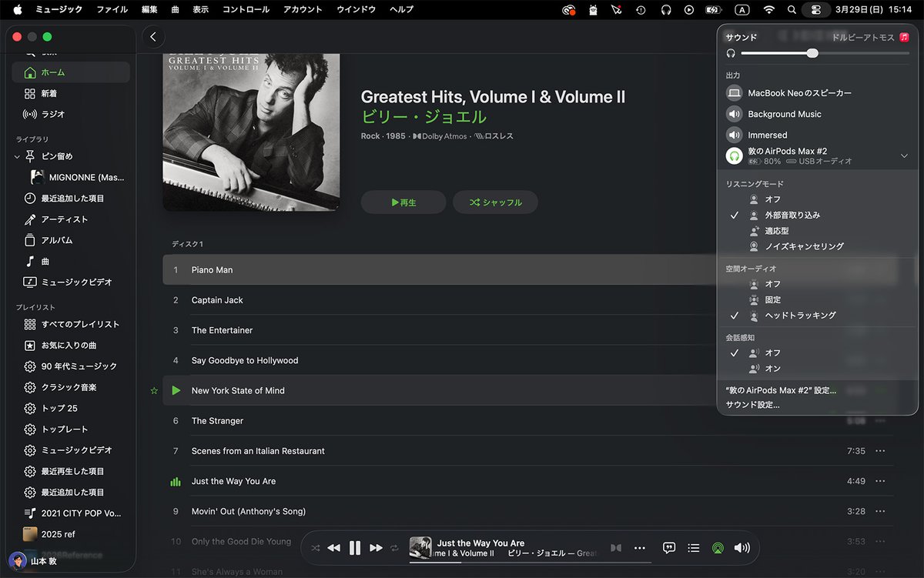Open the AirPlay output icon in player
The image size is (924, 578).
pos(718,548)
